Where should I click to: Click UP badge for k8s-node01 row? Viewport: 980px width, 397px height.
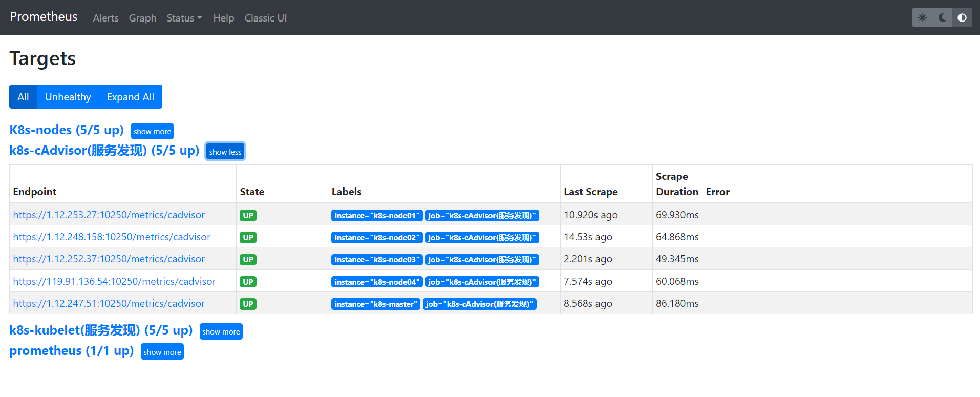[x=248, y=215]
